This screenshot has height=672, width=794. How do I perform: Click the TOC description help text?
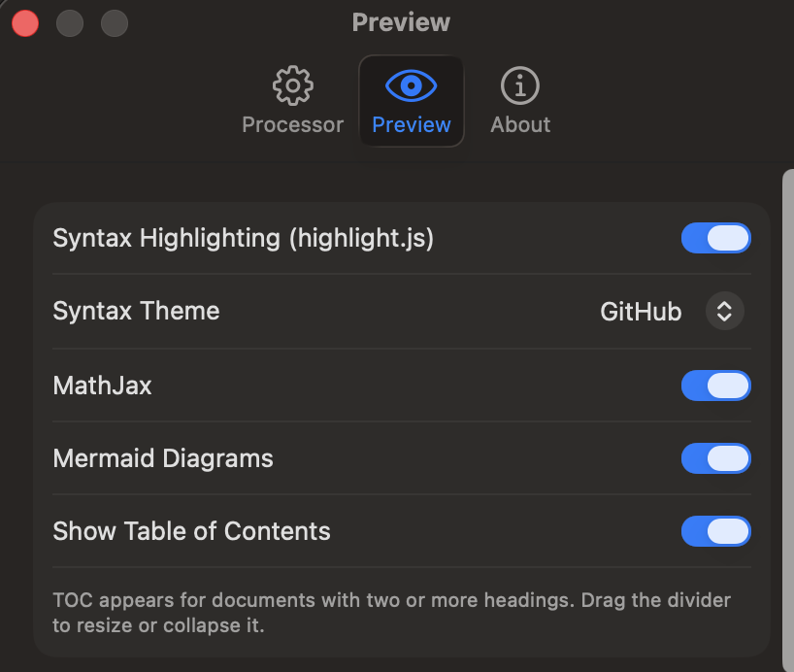click(x=391, y=613)
